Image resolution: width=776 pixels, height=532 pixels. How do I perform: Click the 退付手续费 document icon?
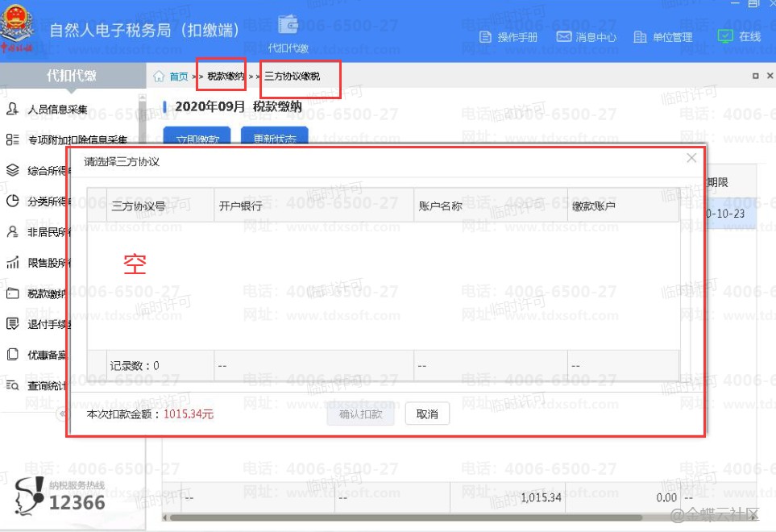pos(12,324)
